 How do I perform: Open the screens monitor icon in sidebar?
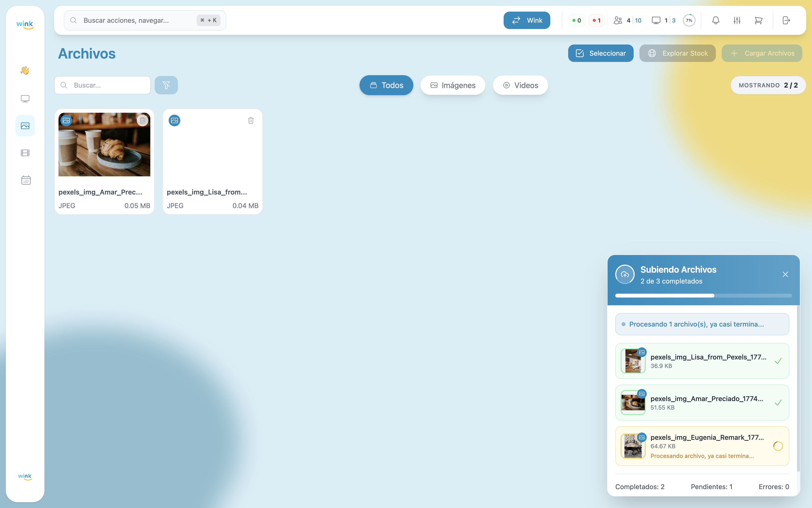25,98
